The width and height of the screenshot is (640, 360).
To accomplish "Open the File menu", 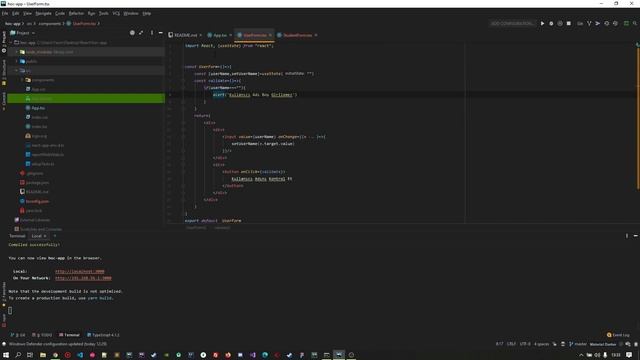I will (5, 13).
